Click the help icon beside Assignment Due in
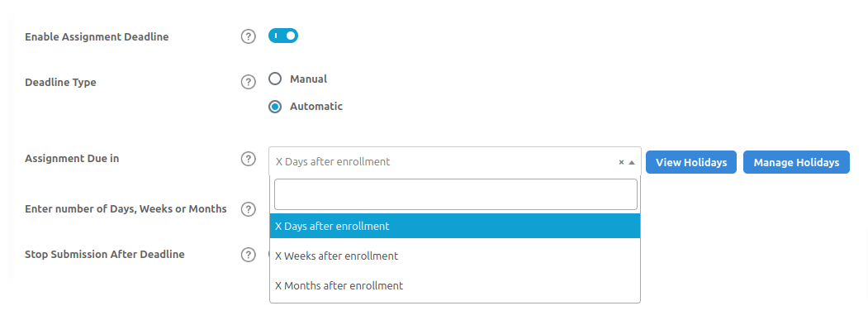This screenshot has width=868, height=325. pos(249,159)
